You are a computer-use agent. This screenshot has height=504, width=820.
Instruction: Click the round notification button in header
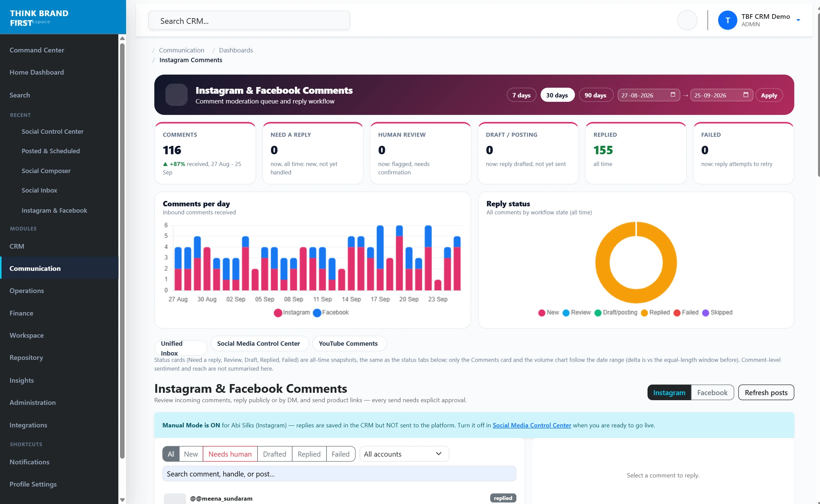[x=687, y=20]
